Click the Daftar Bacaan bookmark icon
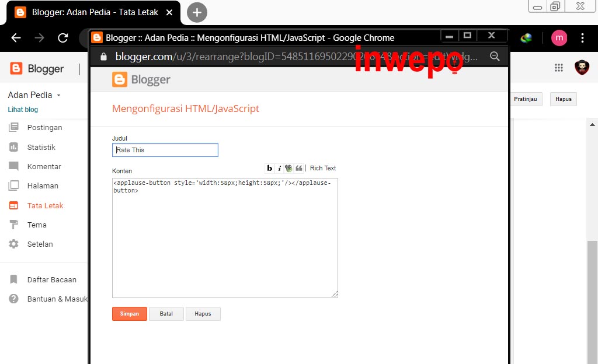Viewport: 598px width, 364px height. point(14,279)
